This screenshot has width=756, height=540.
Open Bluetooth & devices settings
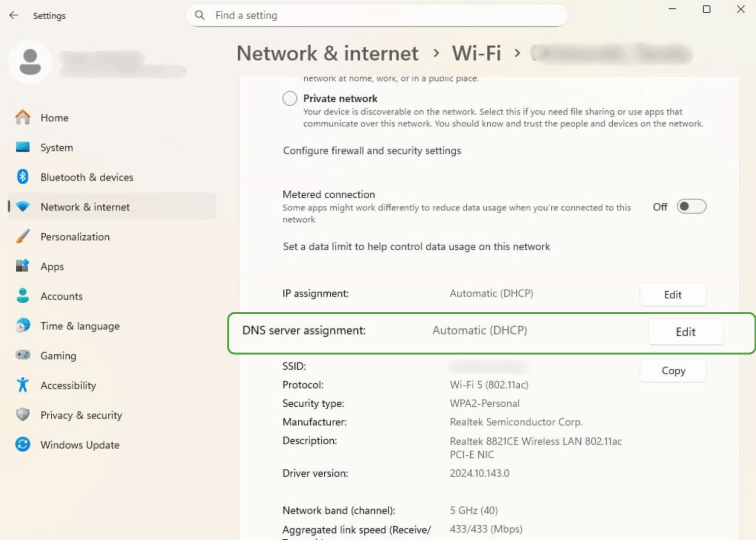(113, 177)
